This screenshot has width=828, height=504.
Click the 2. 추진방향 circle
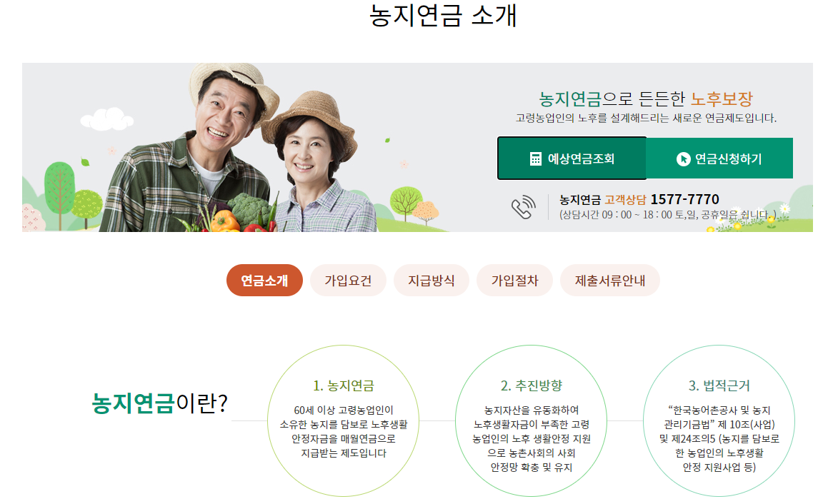coord(532,420)
